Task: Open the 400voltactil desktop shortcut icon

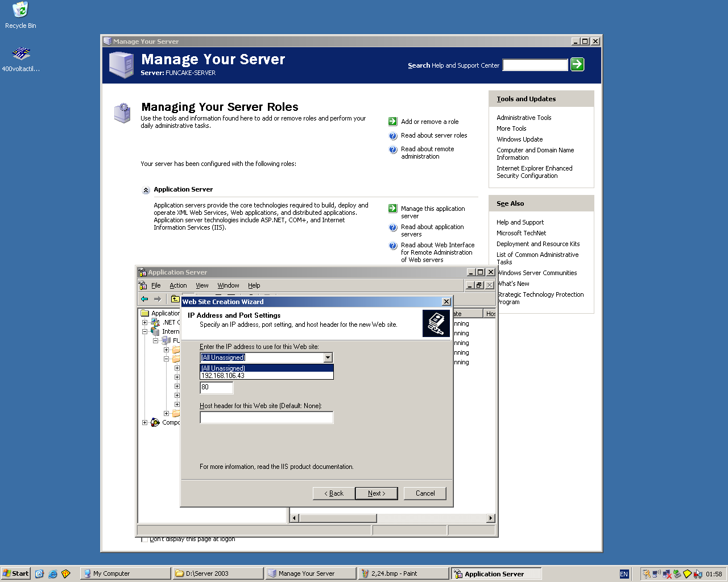Action: point(21,53)
